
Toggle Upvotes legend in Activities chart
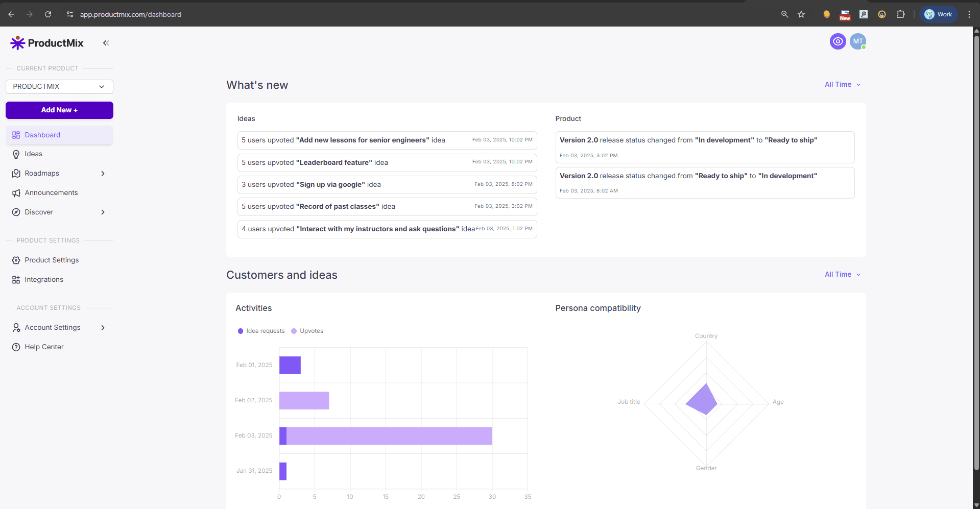coord(307,331)
